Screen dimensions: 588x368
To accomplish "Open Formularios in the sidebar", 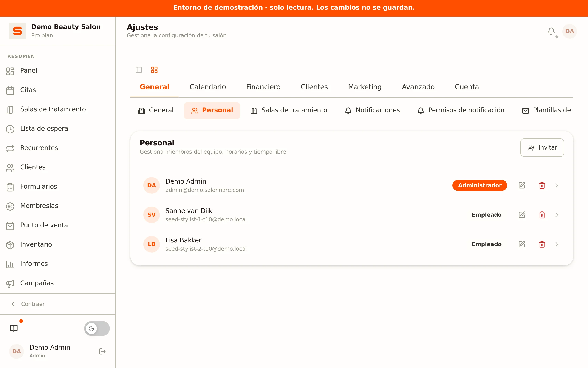I will click(58, 187).
